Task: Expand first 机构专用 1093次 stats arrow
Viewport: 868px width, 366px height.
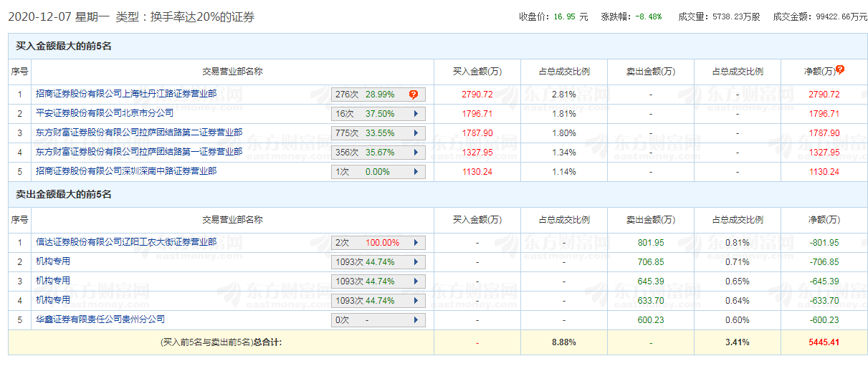Action: (416, 262)
